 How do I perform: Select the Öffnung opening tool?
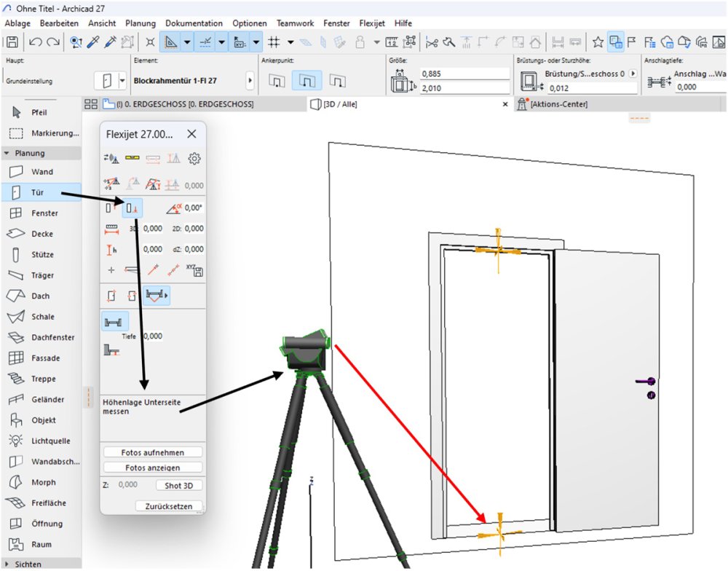point(41,523)
